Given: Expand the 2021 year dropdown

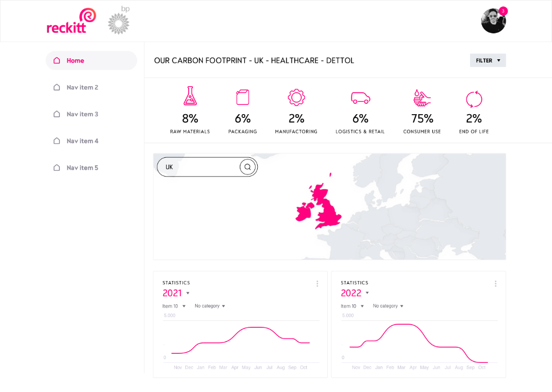Looking at the screenshot, I should [176, 293].
